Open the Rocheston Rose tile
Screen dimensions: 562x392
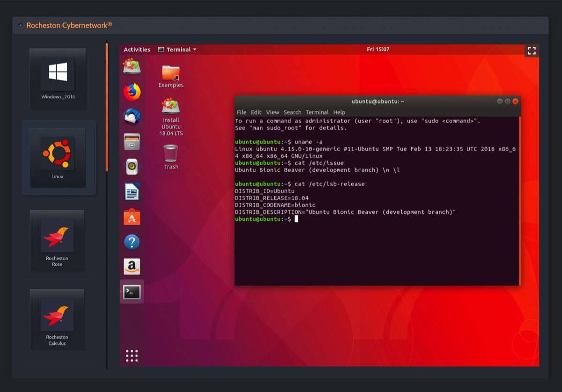point(57,241)
